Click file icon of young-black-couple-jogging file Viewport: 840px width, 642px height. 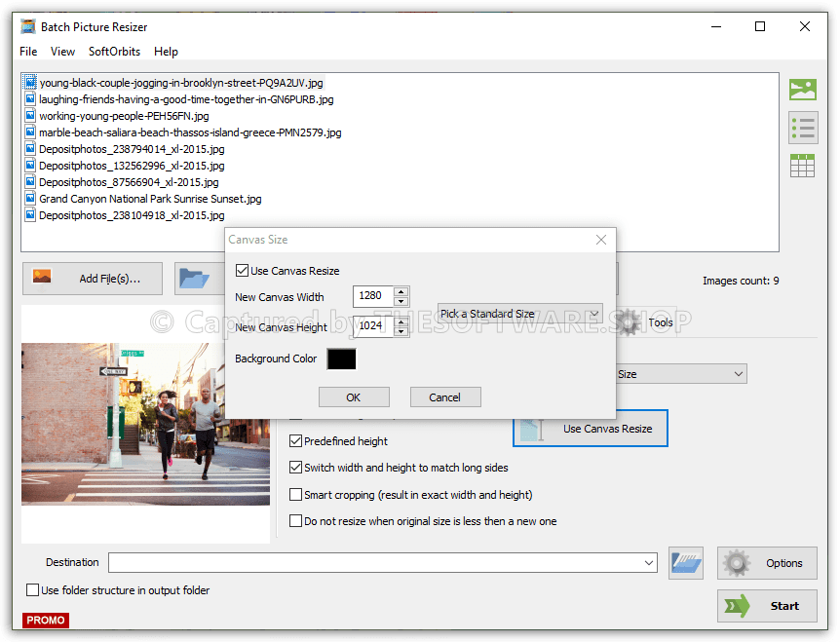pyautogui.click(x=30, y=83)
